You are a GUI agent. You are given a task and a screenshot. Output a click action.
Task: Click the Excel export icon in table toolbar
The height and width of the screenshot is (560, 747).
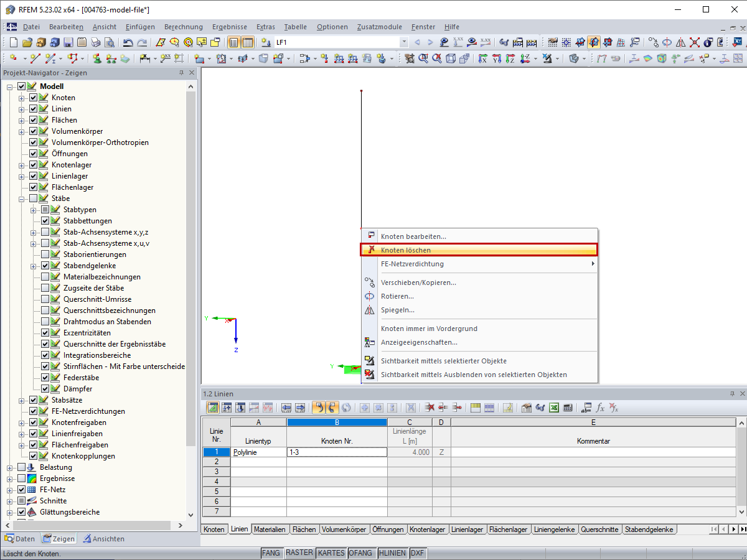pyautogui.click(x=553, y=408)
